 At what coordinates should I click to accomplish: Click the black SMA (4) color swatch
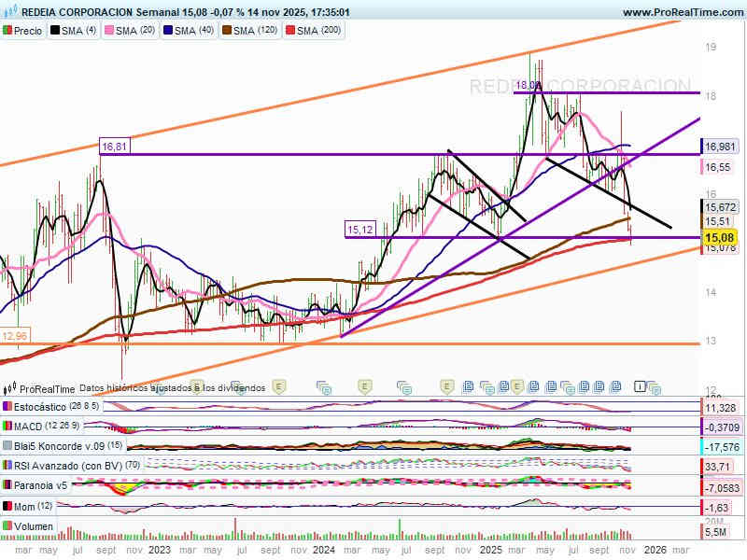point(56,31)
